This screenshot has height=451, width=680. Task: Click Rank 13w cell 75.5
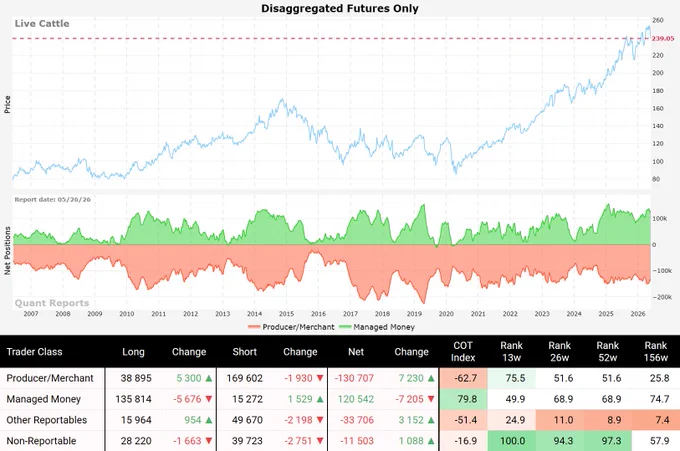512,378
